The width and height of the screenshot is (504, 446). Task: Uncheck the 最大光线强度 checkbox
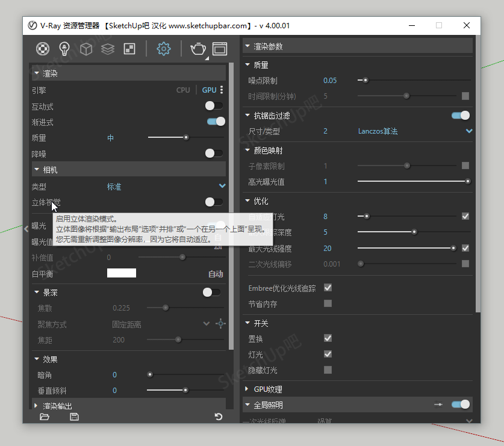pos(465,248)
